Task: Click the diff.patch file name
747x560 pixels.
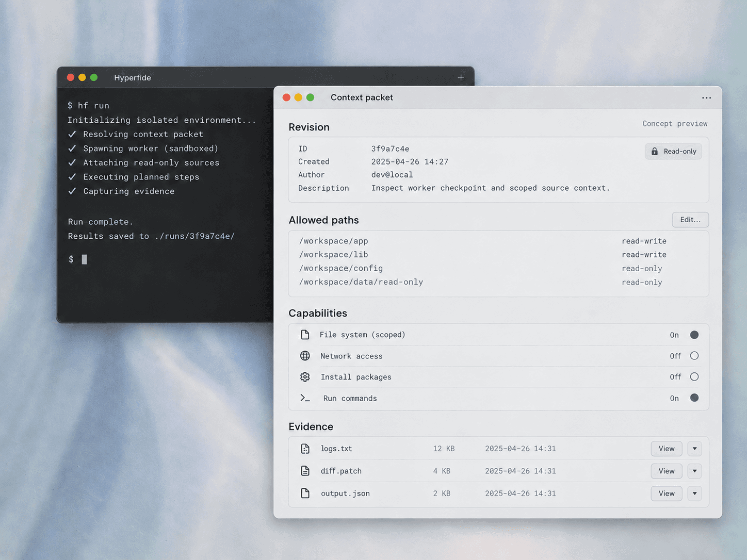Action: coord(341,471)
